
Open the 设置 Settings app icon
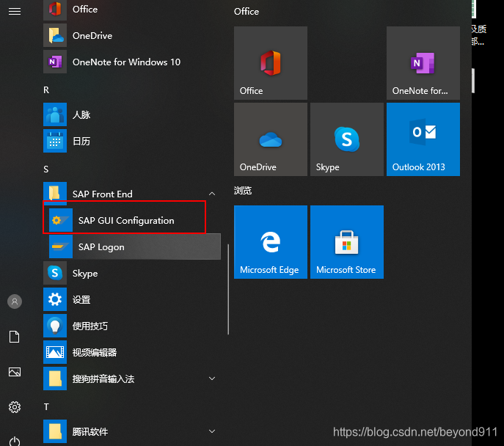[55, 299]
